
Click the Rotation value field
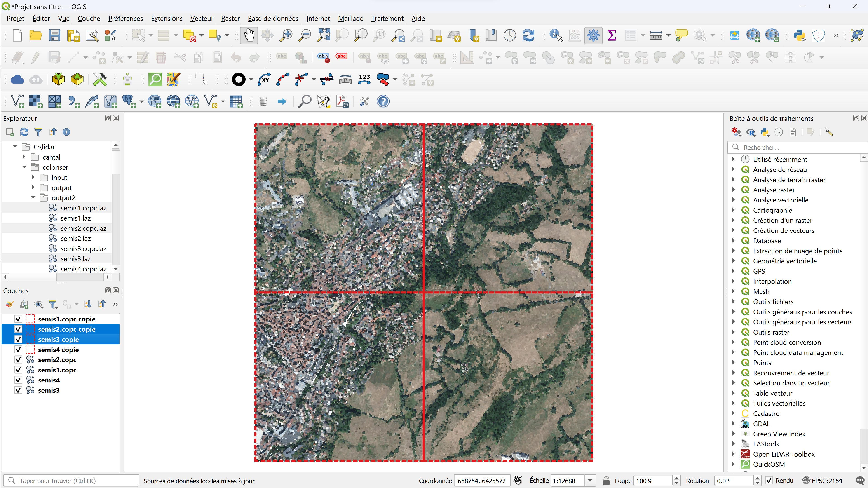tap(734, 481)
